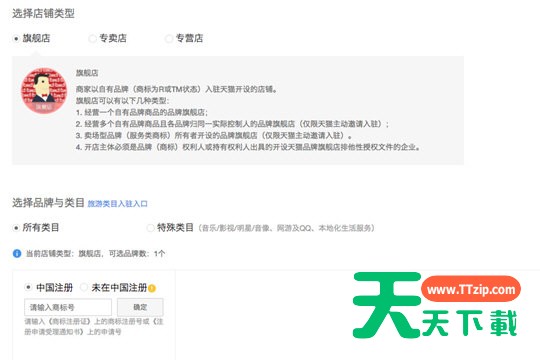The image size is (540, 360).
Task: Click the orange help icon beside 未在中国注册
Action: coord(152,288)
